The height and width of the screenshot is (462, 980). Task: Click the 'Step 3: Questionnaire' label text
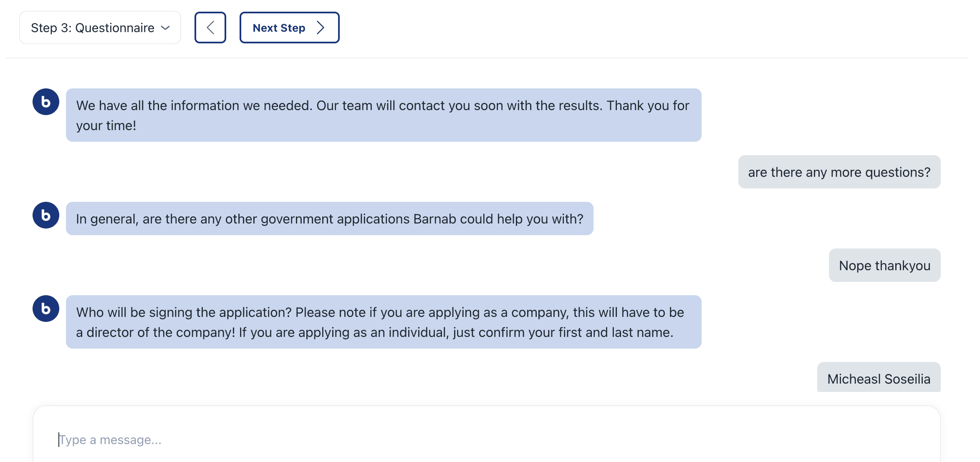tap(93, 28)
